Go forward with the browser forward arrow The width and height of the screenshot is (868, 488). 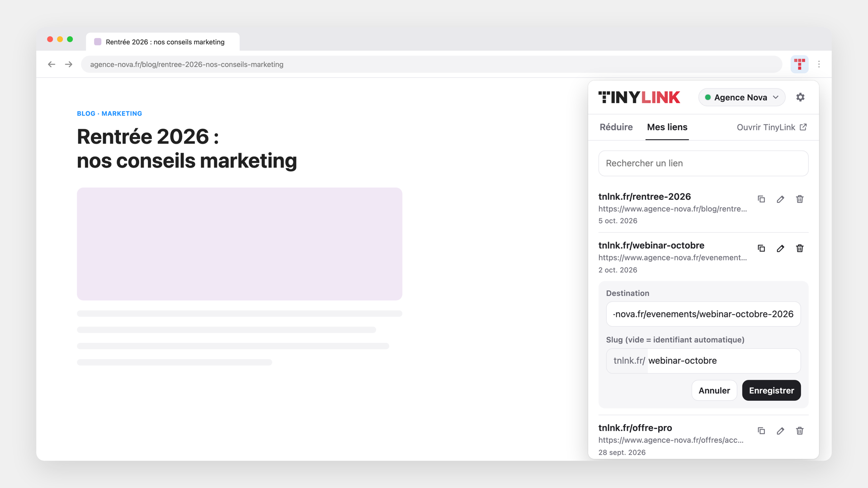69,64
